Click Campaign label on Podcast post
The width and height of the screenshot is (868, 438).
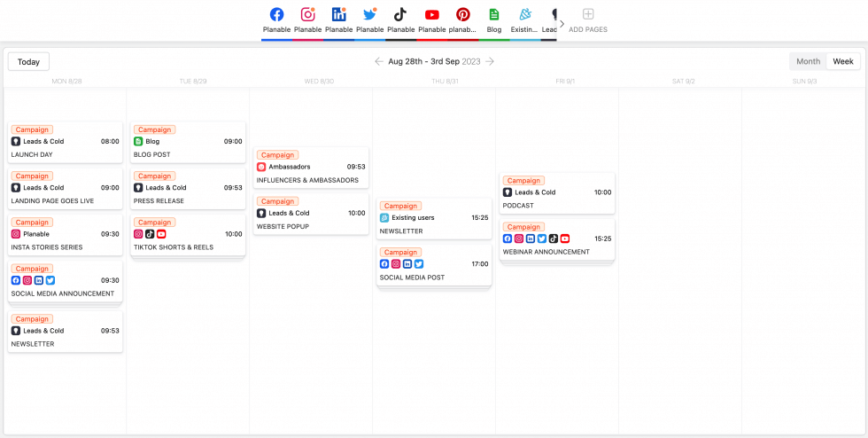pos(523,181)
